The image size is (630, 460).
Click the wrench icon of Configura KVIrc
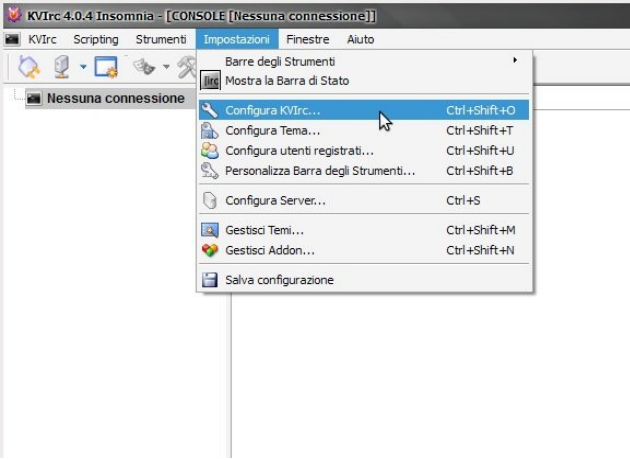210,110
